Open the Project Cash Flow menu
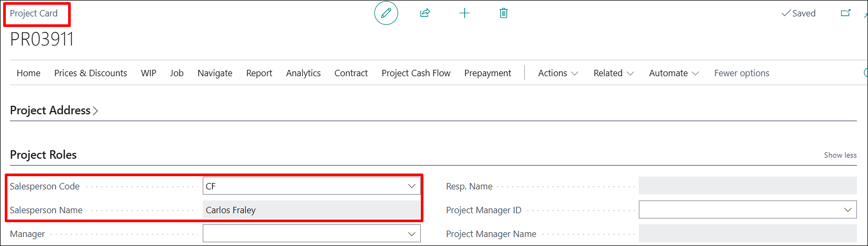868x246 pixels. pyautogui.click(x=416, y=73)
